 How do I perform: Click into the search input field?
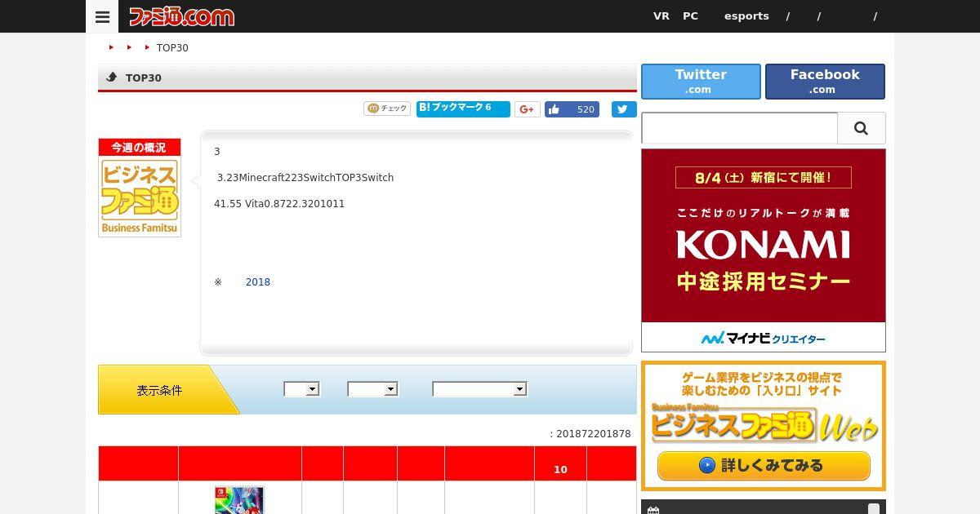[x=739, y=128]
